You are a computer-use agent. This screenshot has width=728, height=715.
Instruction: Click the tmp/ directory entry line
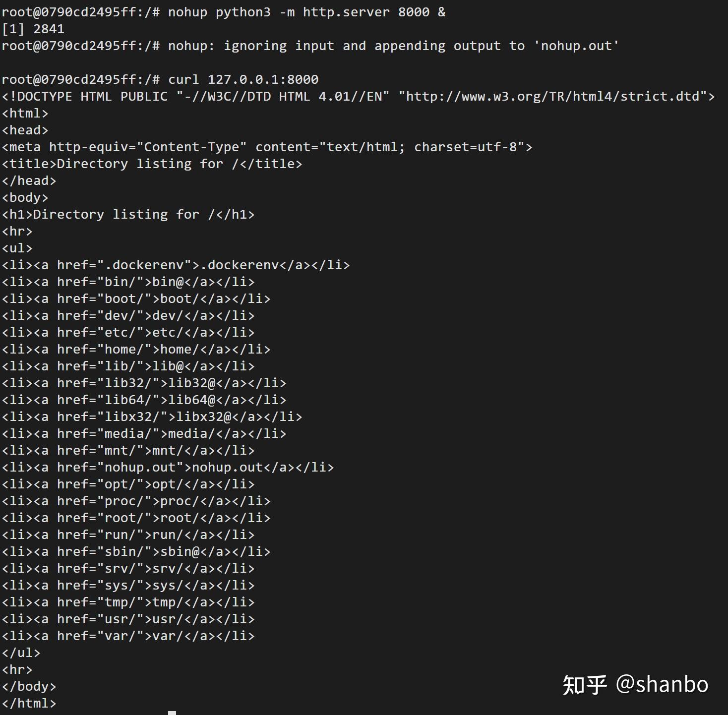coord(128,602)
